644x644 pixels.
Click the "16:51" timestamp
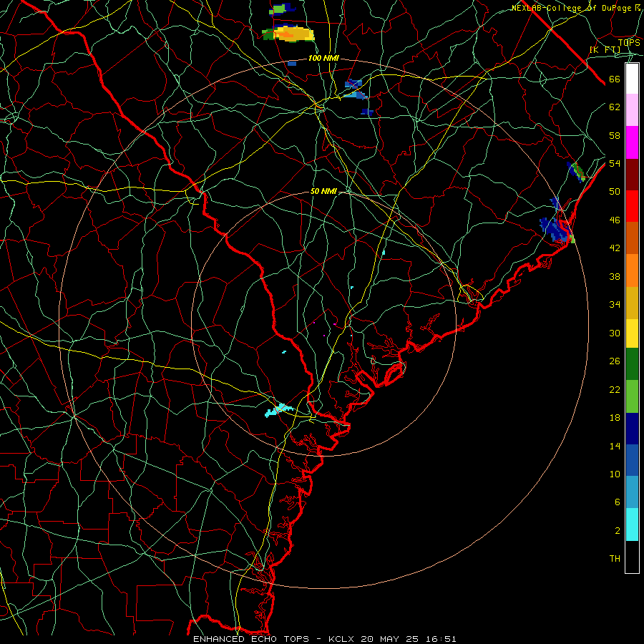pyautogui.click(x=440, y=639)
